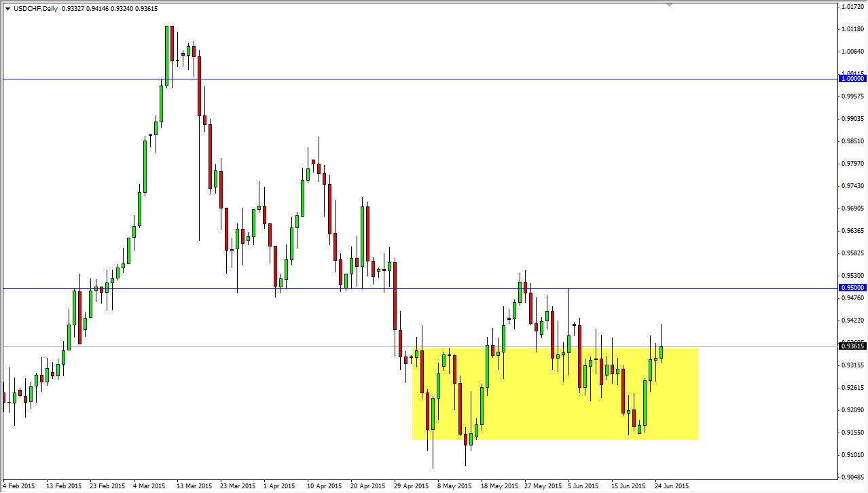Click the current price tag 0.93615
This screenshot has width=868, height=493.
click(x=851, y=346)
